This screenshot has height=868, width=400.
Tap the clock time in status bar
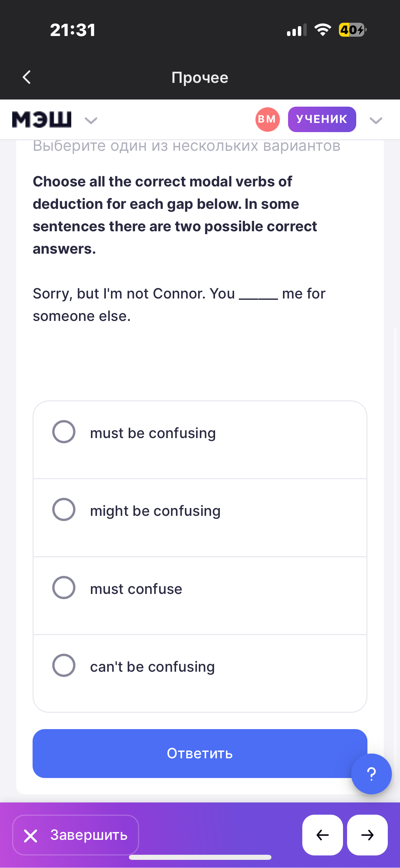pos(73,30)
